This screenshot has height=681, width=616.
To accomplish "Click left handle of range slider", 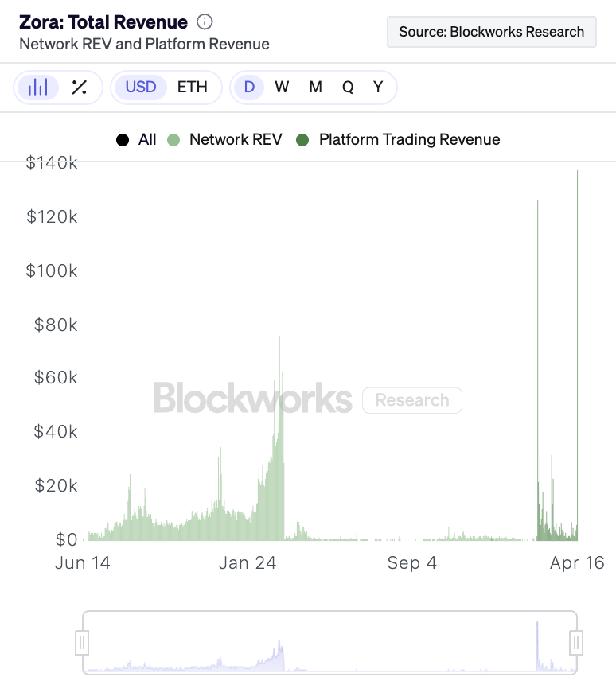I will click(x=82, y=642).
